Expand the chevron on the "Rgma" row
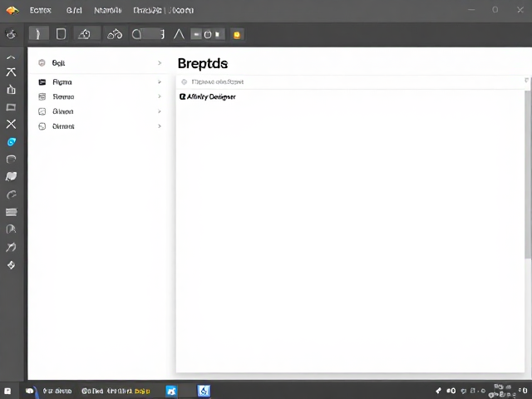 click(160, 82)
